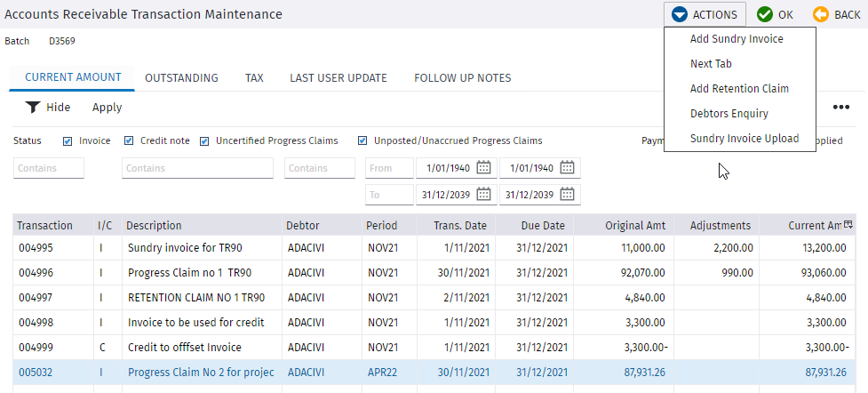Click adjustment amount 990.00
Image resolution: width=868 pixels, height=393 pixels.
[x=736, y=273]
